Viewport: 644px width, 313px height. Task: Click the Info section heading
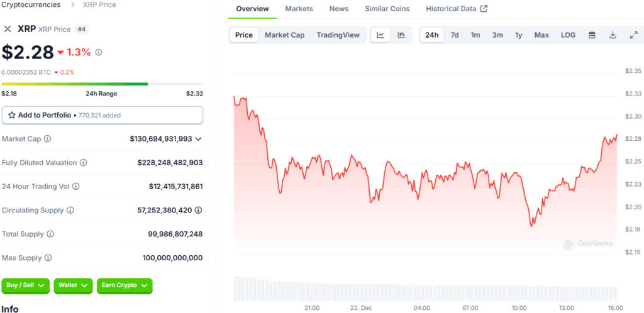click(x=10, y=309)
